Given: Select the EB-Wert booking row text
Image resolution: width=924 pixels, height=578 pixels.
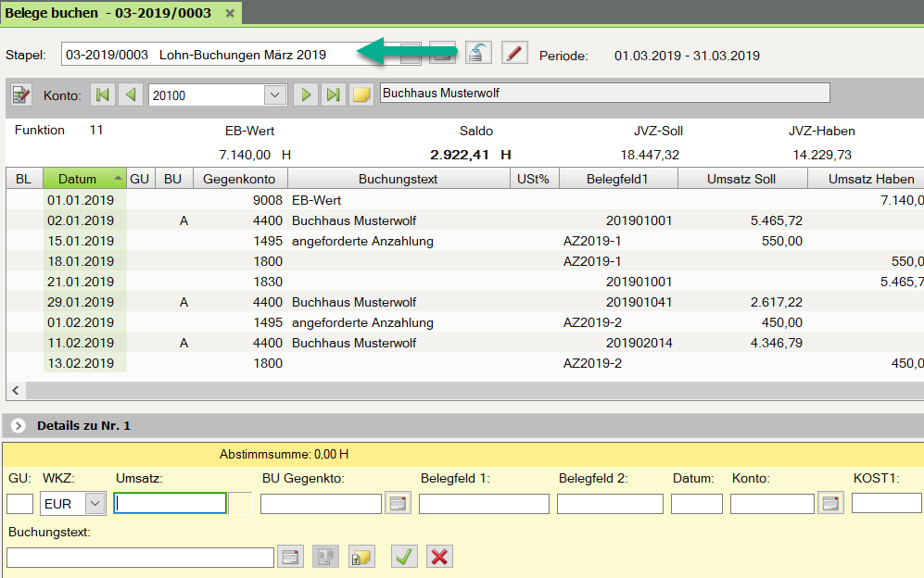Looking at the screenshot, I should point(316,200).
